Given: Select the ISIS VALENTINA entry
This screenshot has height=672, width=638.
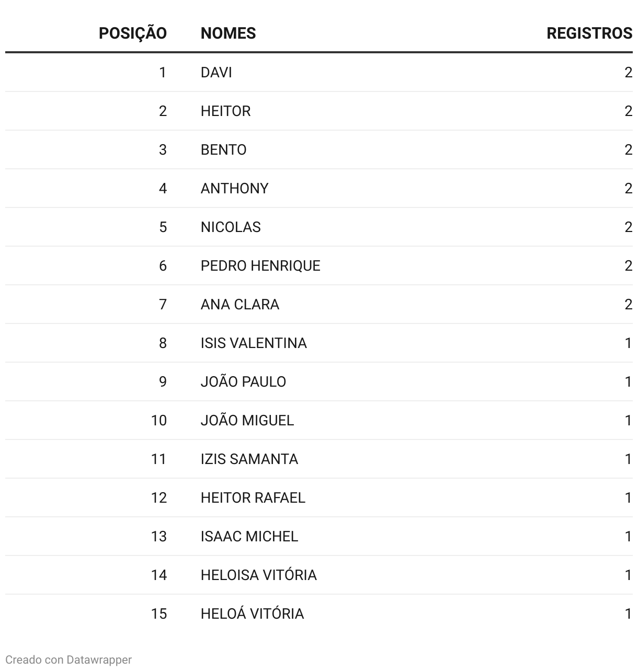Looking at the screenshot, I should [x=254, y=343].
